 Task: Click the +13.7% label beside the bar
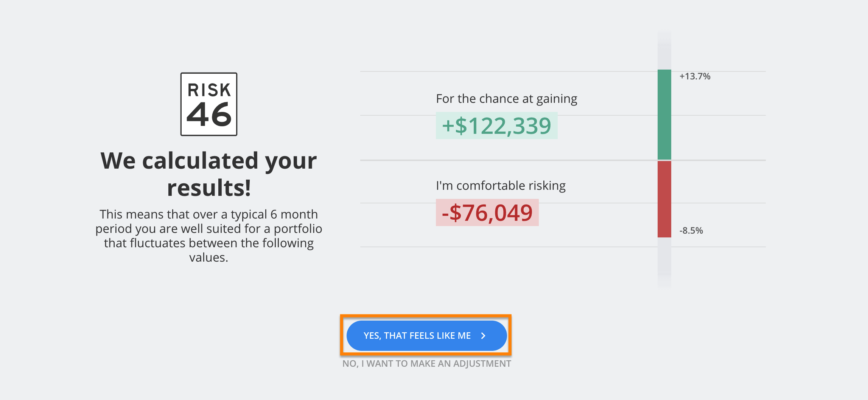pyautogui.click(x=695, y=76)
